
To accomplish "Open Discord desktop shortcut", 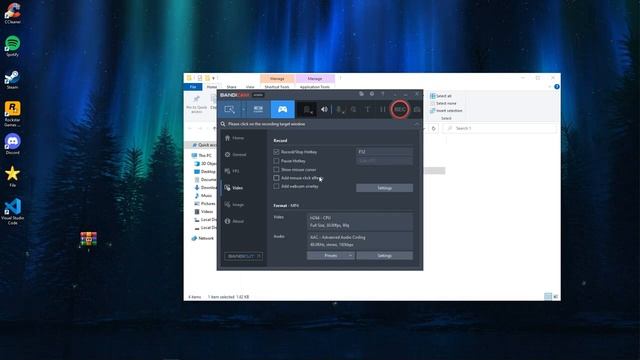I will 13,144.
